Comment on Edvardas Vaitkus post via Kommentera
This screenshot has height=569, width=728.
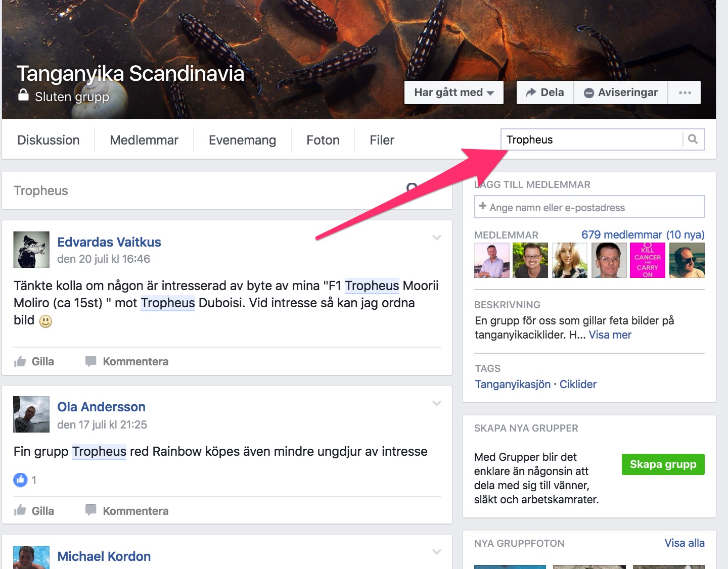tap(127, 361)
